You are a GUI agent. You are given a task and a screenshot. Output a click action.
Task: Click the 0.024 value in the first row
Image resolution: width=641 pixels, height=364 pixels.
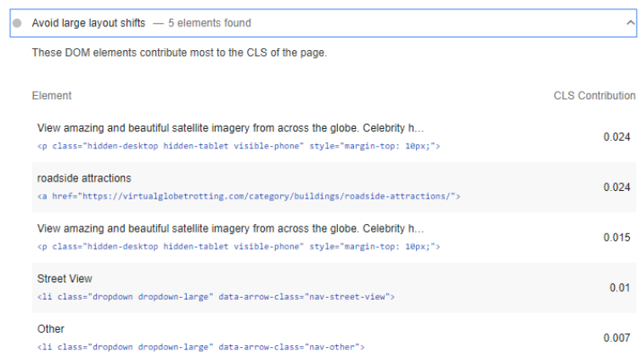(x=616, y=137)
